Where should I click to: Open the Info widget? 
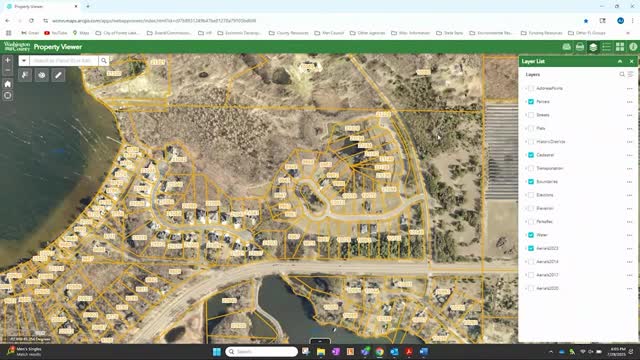coord(633,47)
